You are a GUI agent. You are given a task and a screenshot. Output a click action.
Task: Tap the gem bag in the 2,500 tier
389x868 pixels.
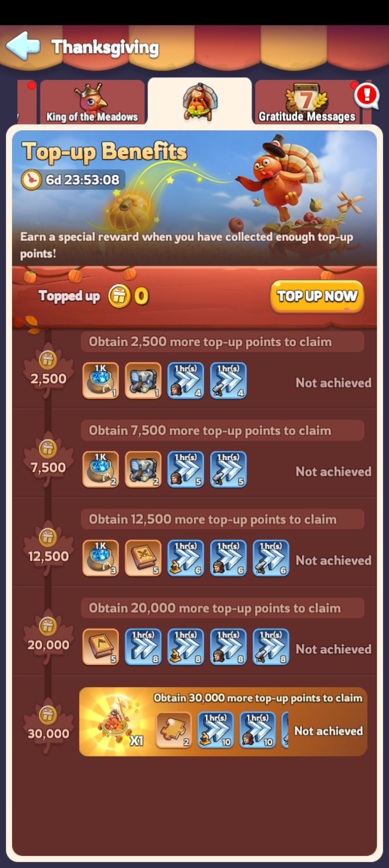(x=101, y=381)
